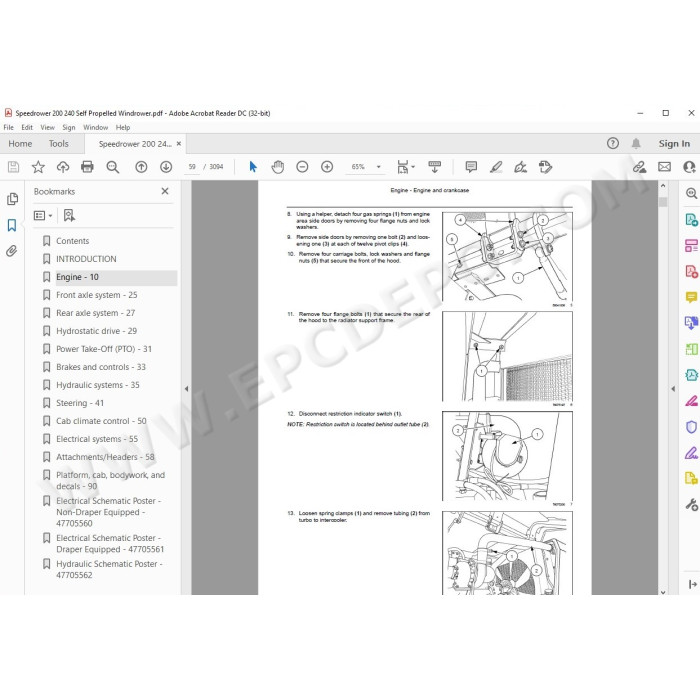
Task: Click the find current bookmark icon
Action: click(x=69, y=216)
